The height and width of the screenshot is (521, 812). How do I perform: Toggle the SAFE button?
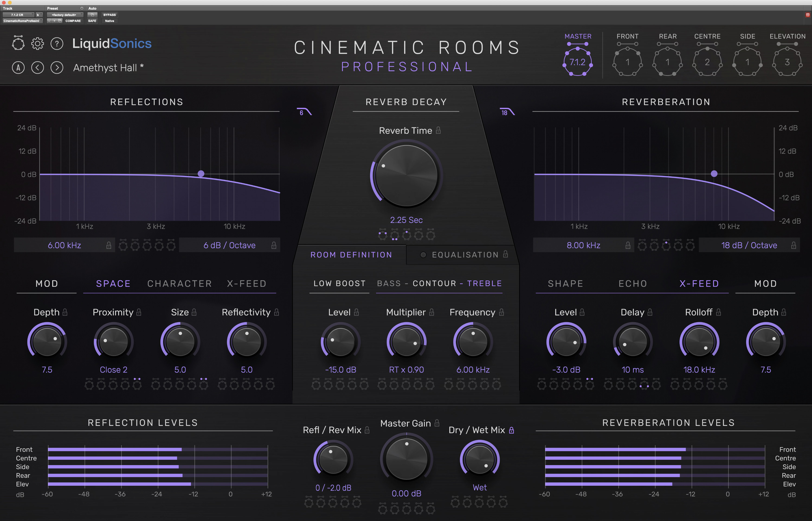point(92,21)
